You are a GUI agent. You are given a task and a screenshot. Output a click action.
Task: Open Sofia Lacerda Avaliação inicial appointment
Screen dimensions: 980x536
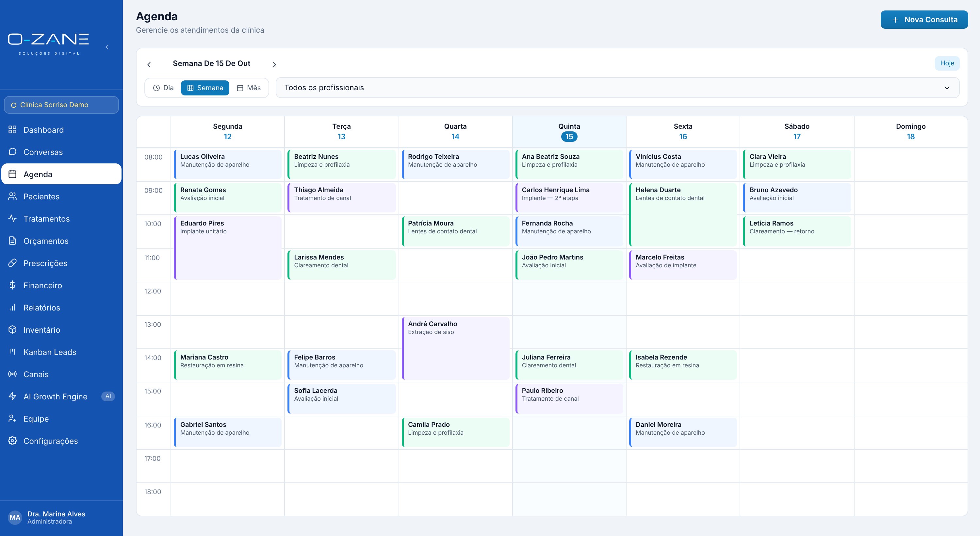tap(341, 399)
